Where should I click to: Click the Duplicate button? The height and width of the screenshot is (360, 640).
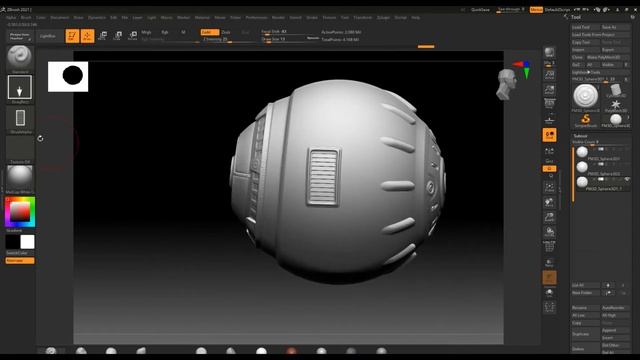[x=585, y=334]
